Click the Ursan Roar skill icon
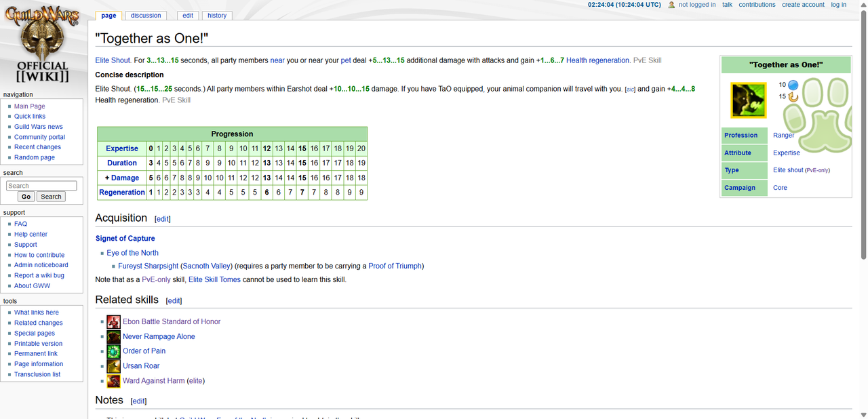The height and width of the screenshot is (419, 868). 113,366
